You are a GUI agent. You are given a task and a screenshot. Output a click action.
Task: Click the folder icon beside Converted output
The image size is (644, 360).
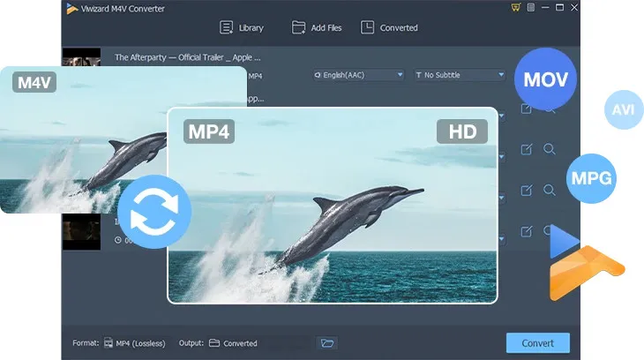point(214,342)
